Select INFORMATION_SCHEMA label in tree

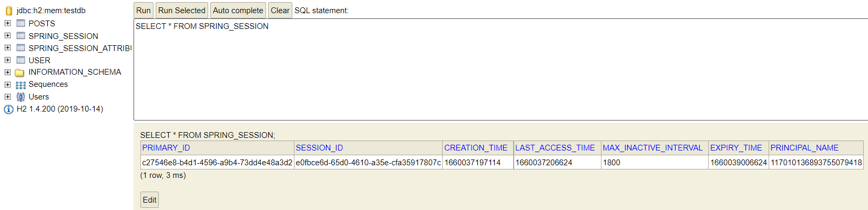[75, 72]
